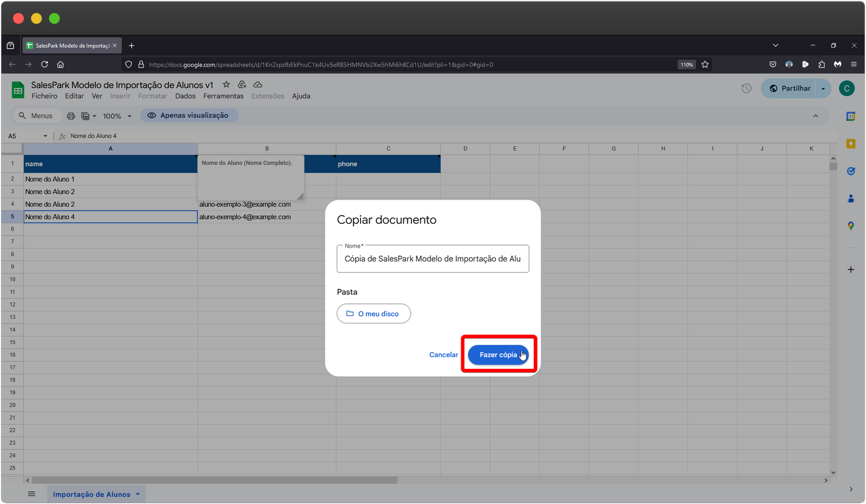Open Contacts side panel icon
Viewport: 866px width, 504px height.
click(x=850, y=198)
